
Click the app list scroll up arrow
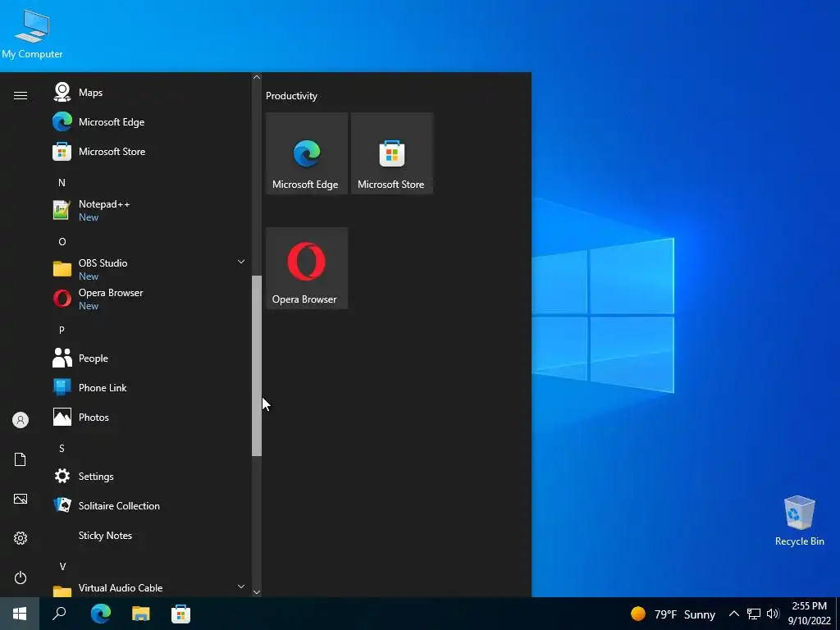(x=257, y=77)
